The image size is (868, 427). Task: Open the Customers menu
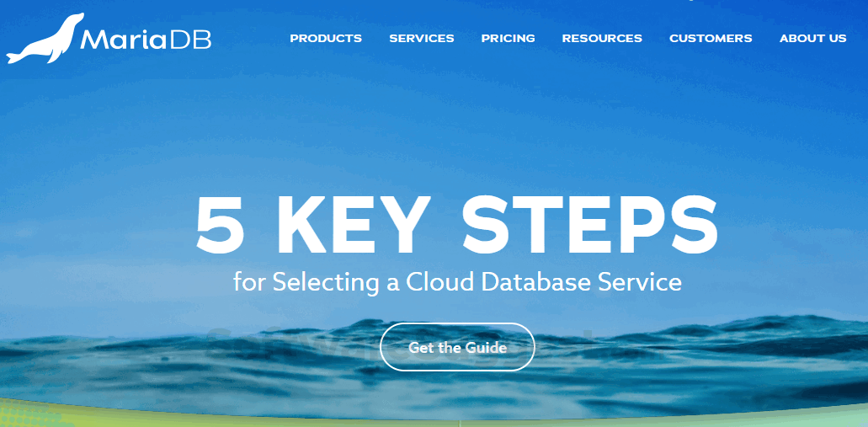[711, 38]
